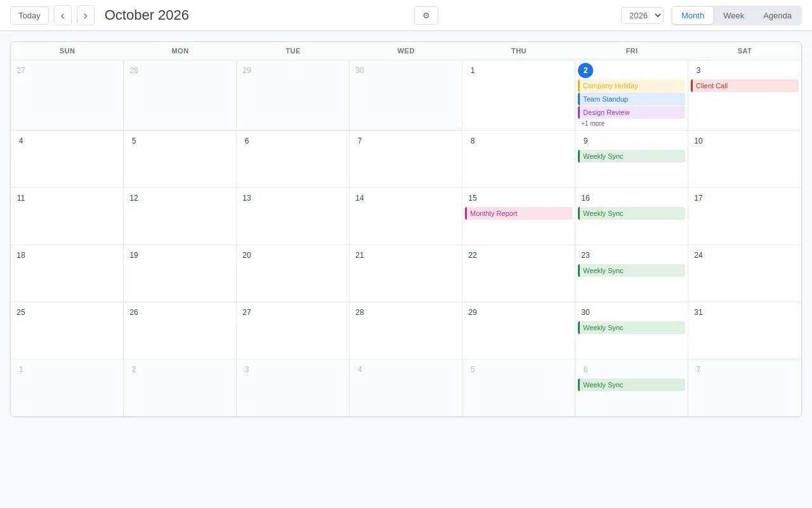
Task: Open Weekly Sync on October 23
Action: click(631, 271)
